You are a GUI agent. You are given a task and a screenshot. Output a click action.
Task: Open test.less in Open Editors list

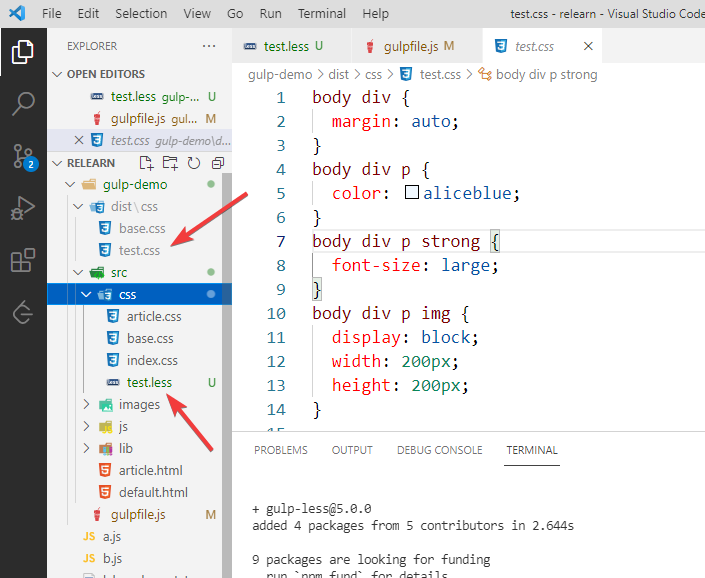point(139,96)
